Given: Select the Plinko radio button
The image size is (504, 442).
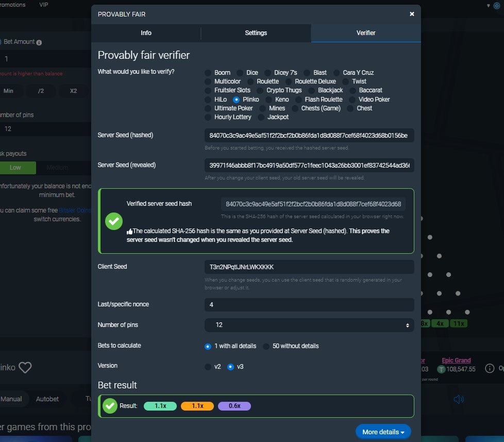Looking at the screenshot, I should point(236,100).
